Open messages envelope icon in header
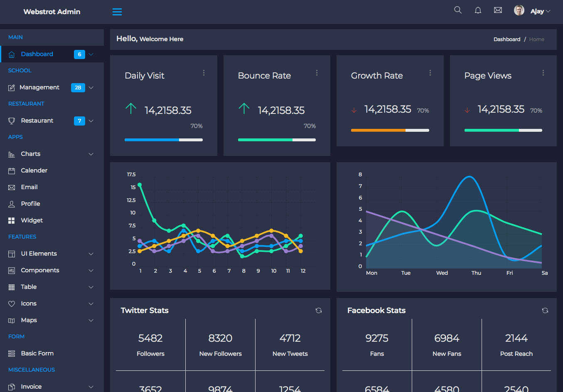Screen dimensions: 563x392 [x=498, y=10]
